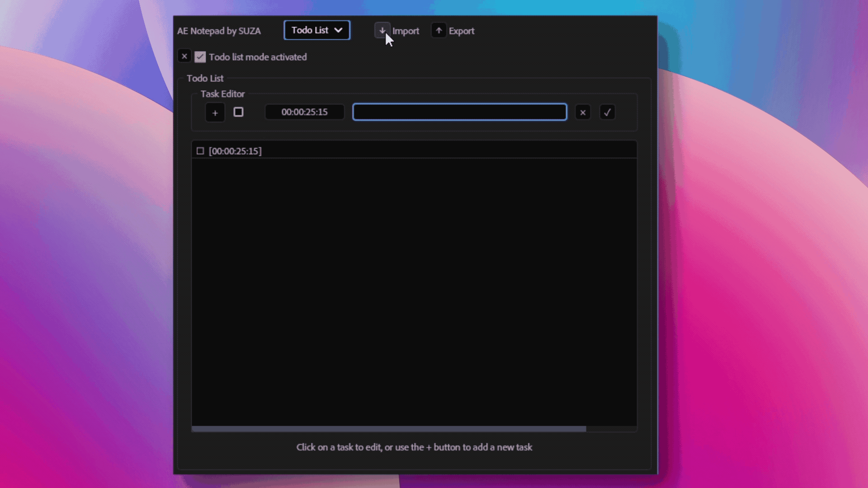Click the task list horizontal scrollbar
Image resolution: width=868 pixels, height=488 pixels.
(389, 429)
